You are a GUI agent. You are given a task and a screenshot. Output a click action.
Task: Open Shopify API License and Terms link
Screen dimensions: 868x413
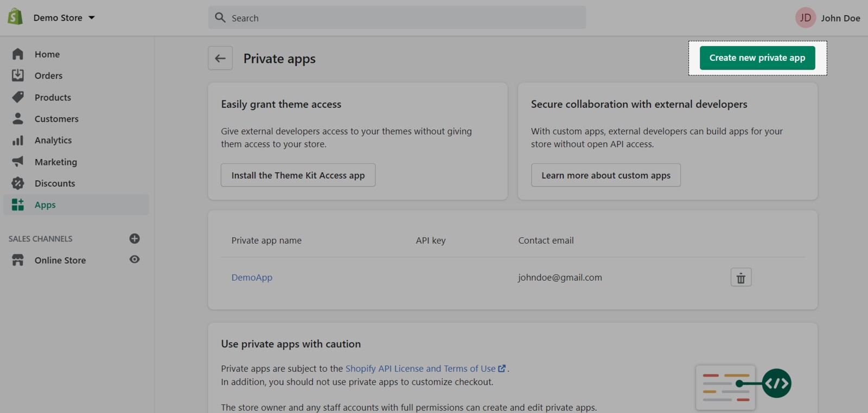point(420,368)
